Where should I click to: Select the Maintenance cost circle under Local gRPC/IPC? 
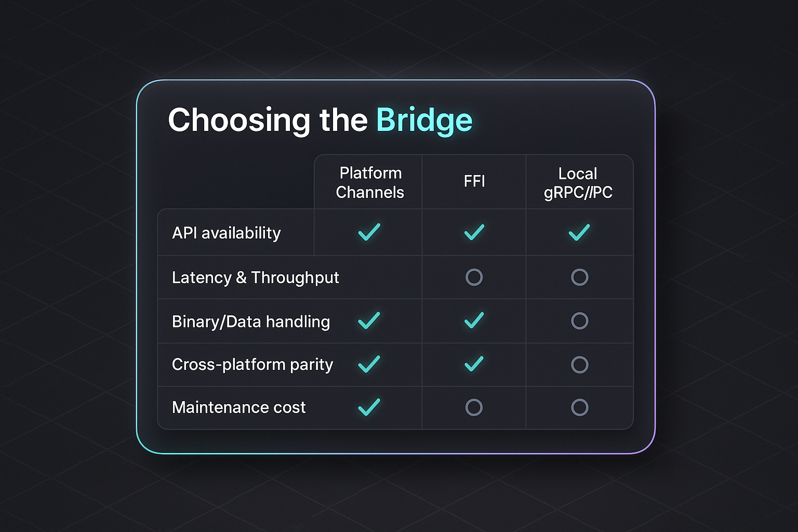(580, 407)
